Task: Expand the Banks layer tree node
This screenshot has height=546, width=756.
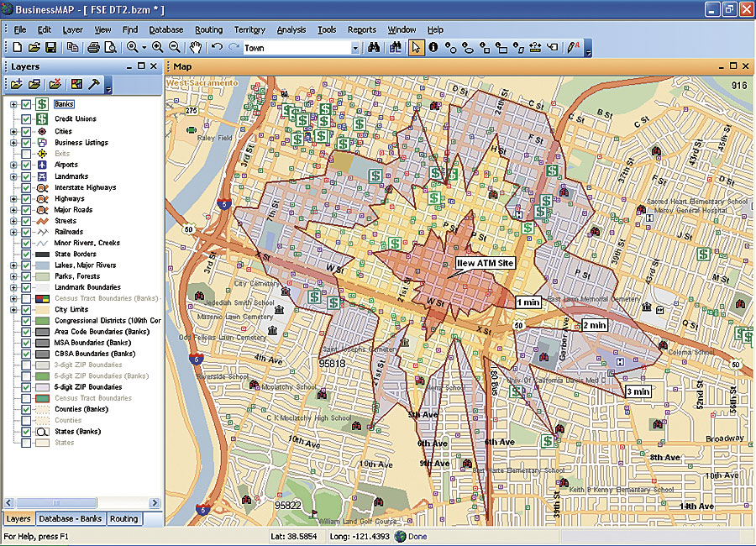Action: (13, 105)
